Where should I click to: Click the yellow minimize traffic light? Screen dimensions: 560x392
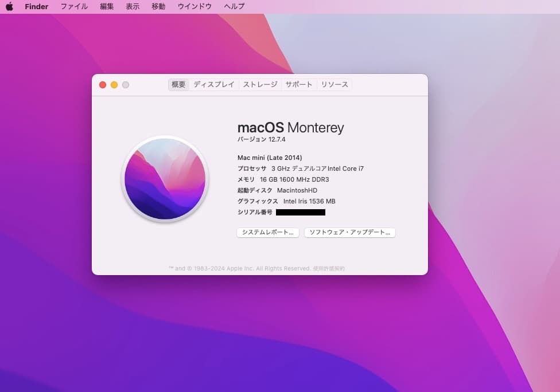pos(114,84)
